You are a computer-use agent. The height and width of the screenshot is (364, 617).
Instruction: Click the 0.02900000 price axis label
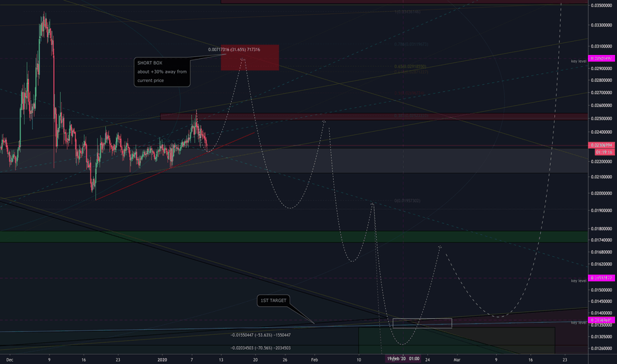(x=601, y=68)
